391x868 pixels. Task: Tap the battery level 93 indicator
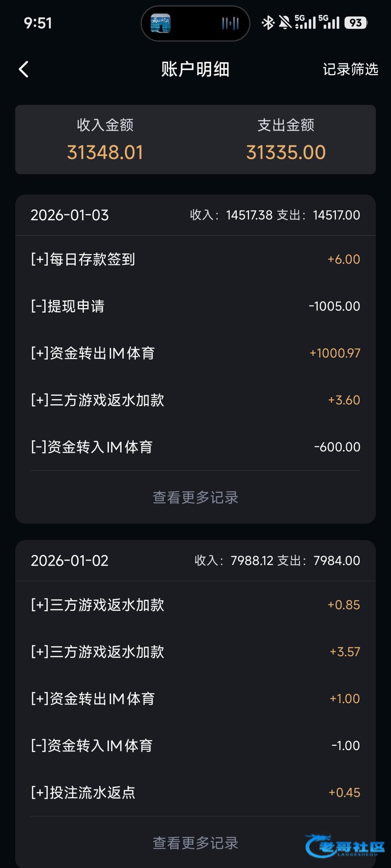(356, 23)
